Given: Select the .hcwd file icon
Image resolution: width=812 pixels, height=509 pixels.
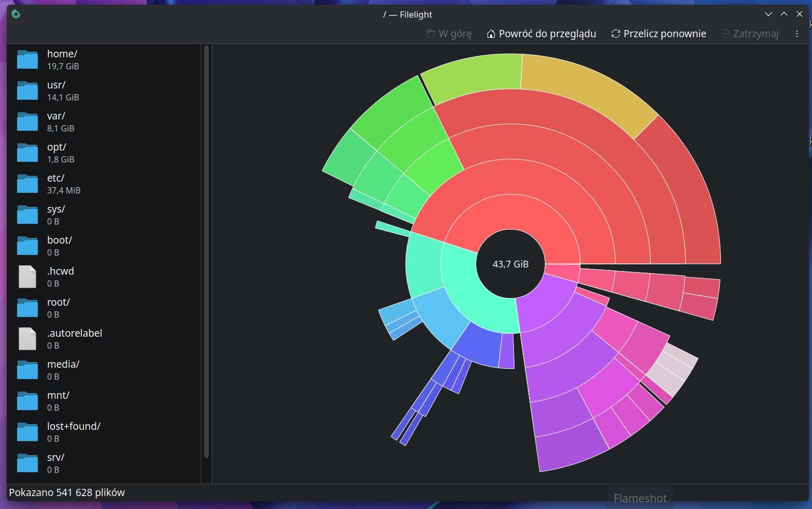Looking at the screenshot, I should [x=27, y=277].
